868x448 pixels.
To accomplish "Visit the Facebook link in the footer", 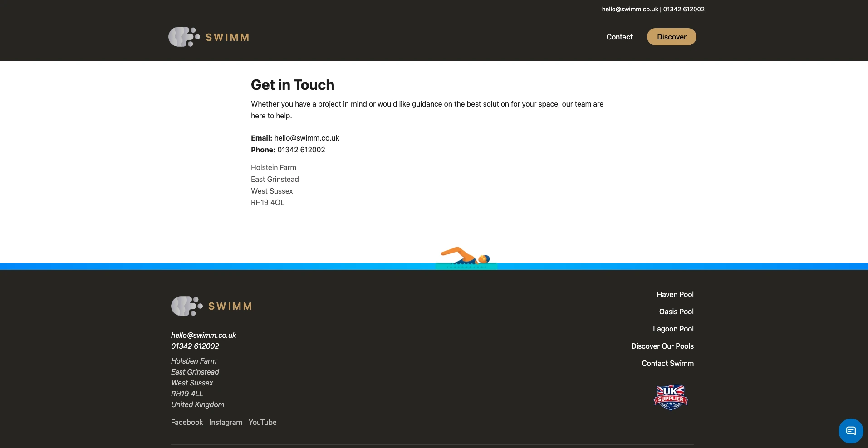I will click(x=187, y=422).
